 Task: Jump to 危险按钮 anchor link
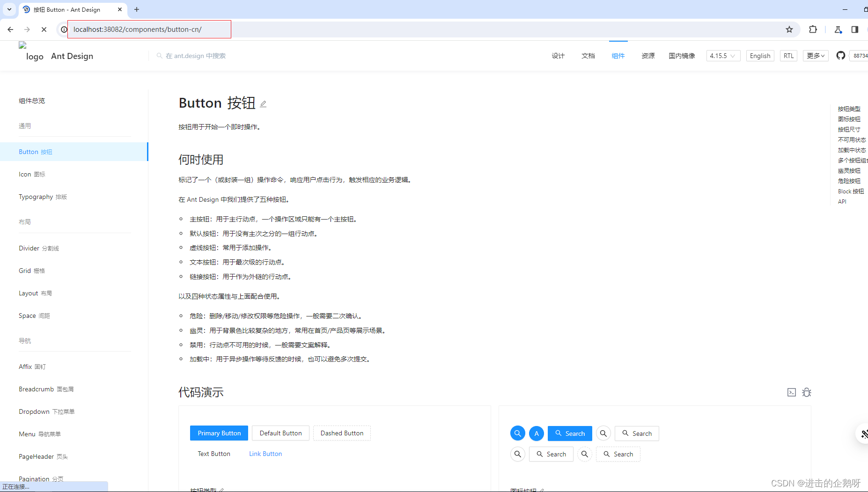click(849, 181)
